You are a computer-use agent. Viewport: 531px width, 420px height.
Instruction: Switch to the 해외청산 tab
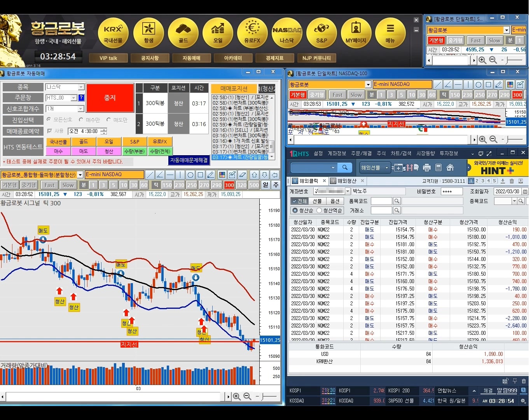click(x=347, y=181)
